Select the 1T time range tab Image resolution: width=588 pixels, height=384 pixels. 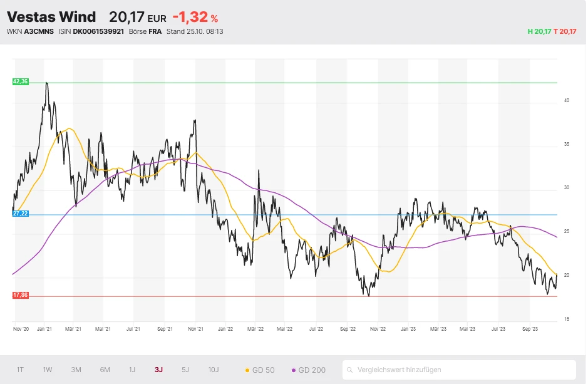[x=20, y=370]
